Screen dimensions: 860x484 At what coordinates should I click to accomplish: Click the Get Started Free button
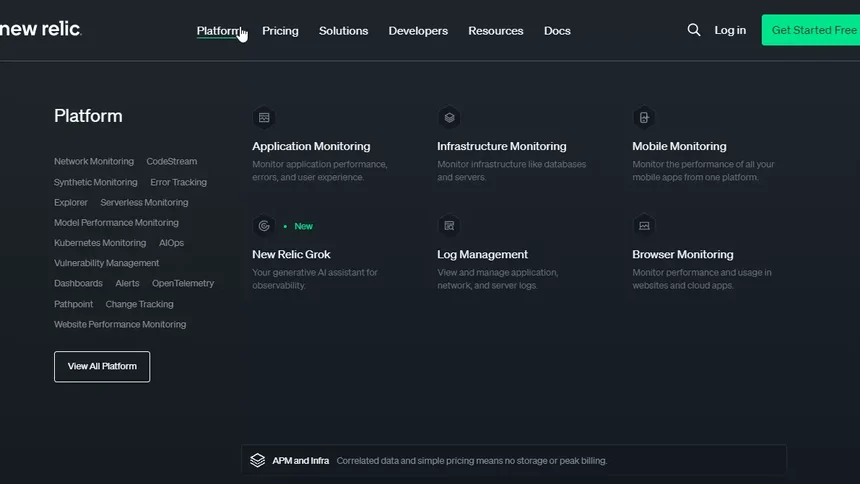point(811,30)
